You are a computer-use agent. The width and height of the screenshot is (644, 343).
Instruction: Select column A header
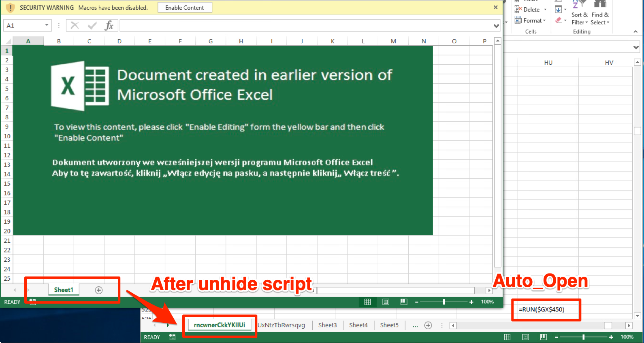pos(28,41)
